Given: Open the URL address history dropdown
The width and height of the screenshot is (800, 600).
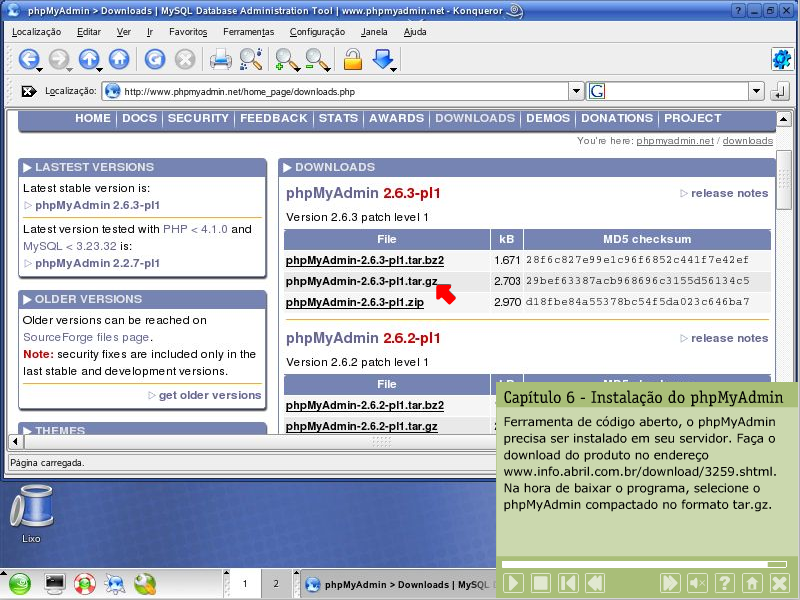Looking at the screenshot, I should point(575,91).
